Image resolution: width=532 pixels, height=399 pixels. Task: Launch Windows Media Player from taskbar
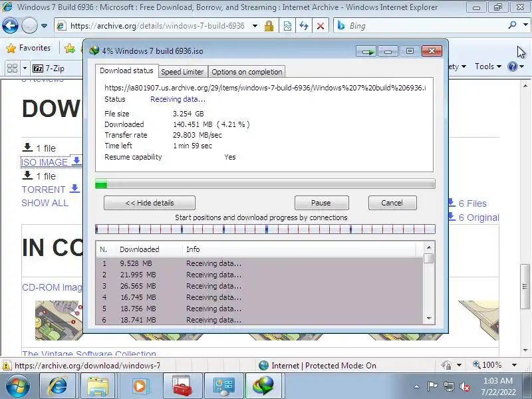[x=140, y=386]
